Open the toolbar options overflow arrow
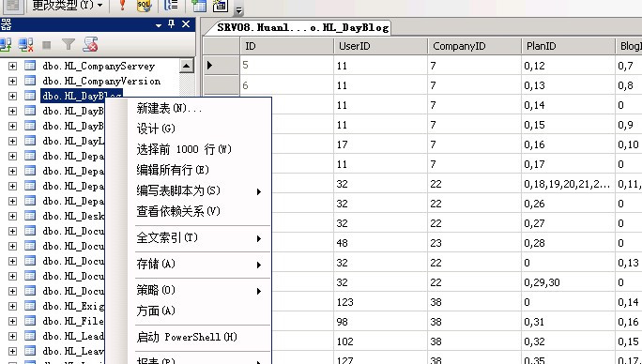 pos(238,10)
